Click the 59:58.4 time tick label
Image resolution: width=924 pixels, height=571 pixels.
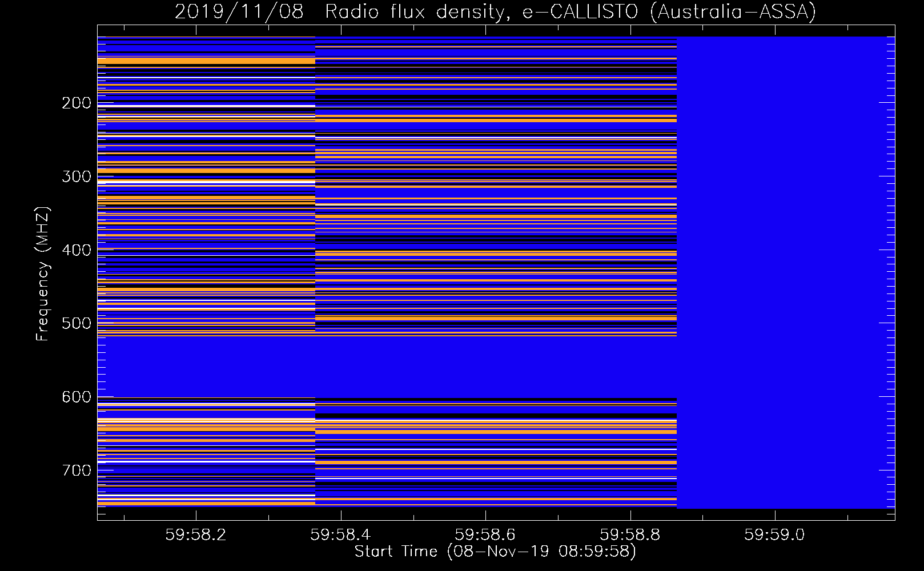[x=340, y=534]
